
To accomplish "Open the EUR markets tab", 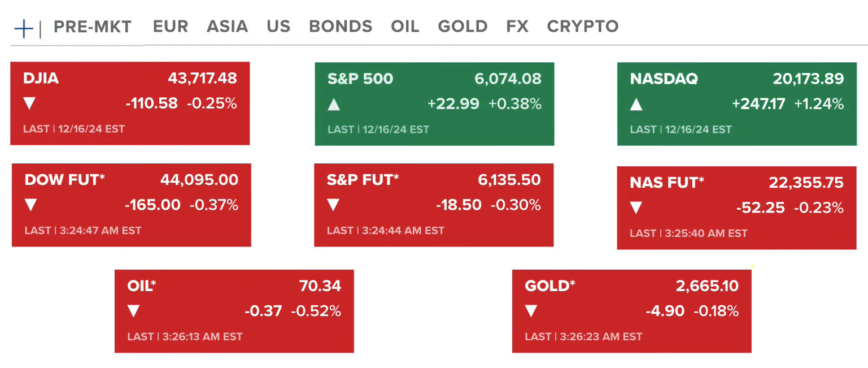I will coord(170,26).
